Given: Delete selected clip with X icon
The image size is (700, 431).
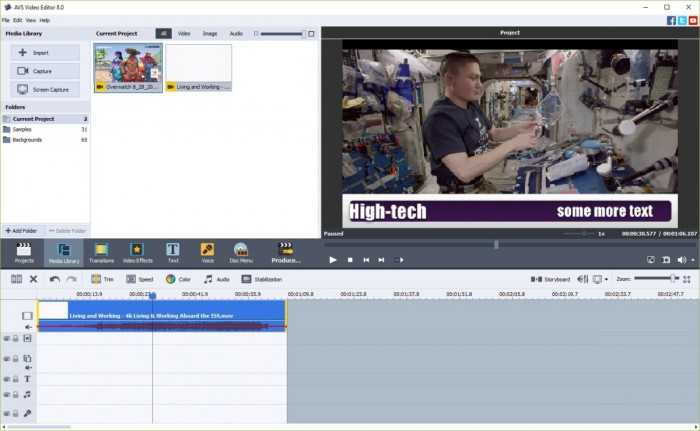Looking at the screenshot, I should pos(33,279).
